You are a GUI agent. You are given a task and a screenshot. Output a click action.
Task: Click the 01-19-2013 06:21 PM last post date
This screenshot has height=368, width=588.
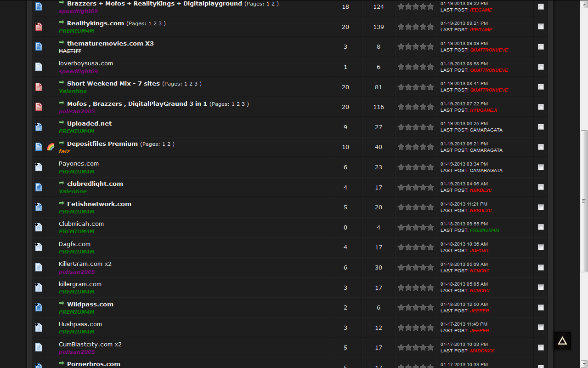pyautogui.click(x=464, y=144)
